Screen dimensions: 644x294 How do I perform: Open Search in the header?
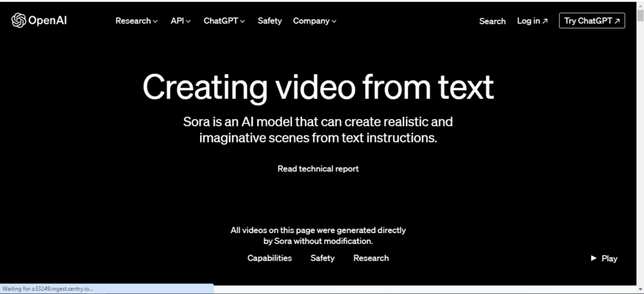(x=492, y=21)
